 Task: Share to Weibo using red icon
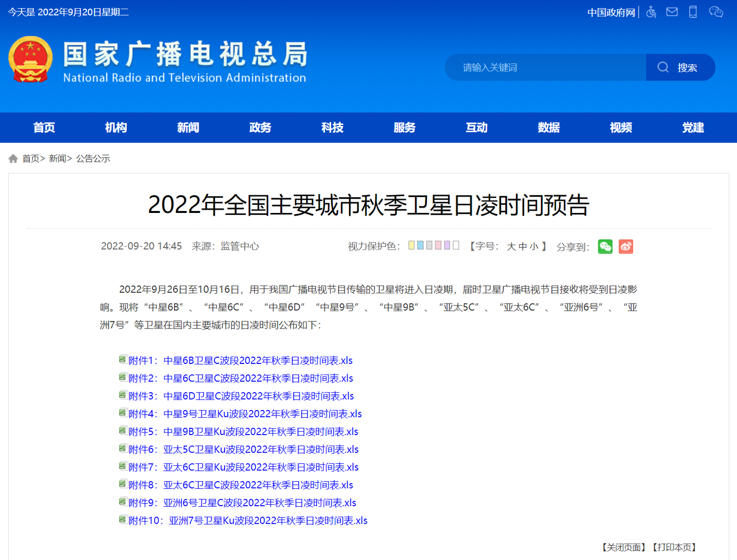click(x=626, y=247)
